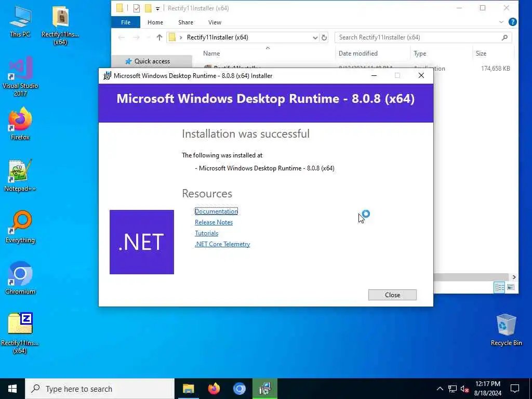
Task: Switch Explorer to Details view icon
Action: tap(499, 288)
